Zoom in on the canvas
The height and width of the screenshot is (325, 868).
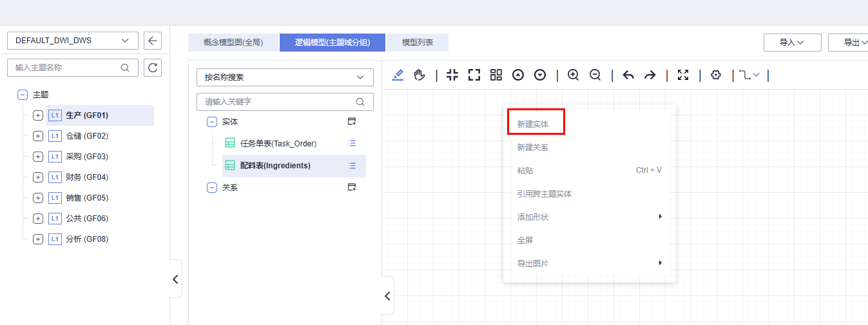point(573,75)
